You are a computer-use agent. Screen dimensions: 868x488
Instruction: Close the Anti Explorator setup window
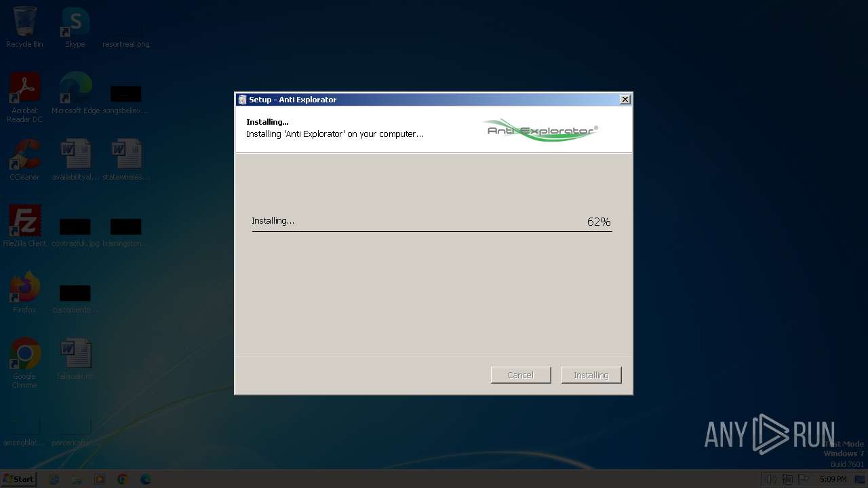point(625,100)
